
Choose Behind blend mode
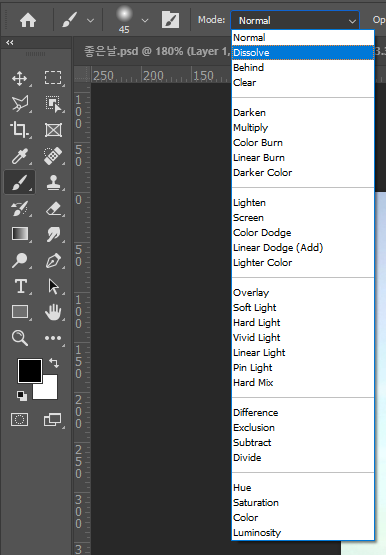(303, 68)
